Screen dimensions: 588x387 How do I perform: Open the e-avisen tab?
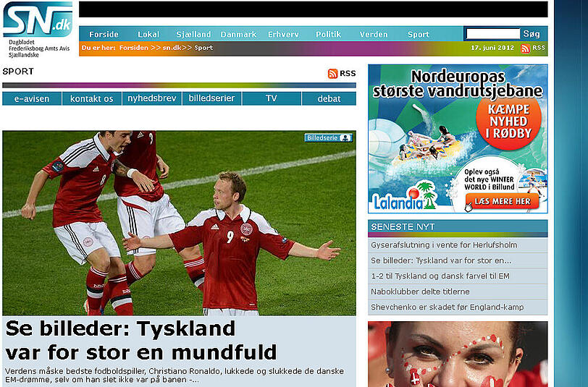click(32, 98)
